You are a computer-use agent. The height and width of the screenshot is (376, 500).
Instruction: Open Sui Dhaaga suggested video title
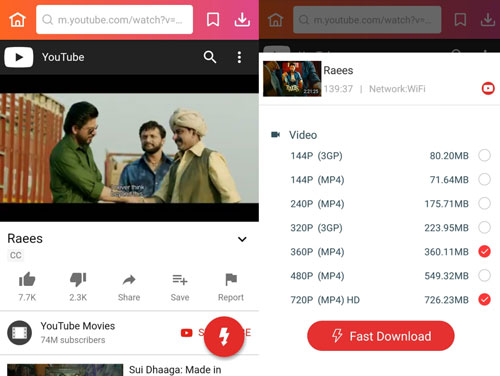pyautogui.click(x=175, y=370)
